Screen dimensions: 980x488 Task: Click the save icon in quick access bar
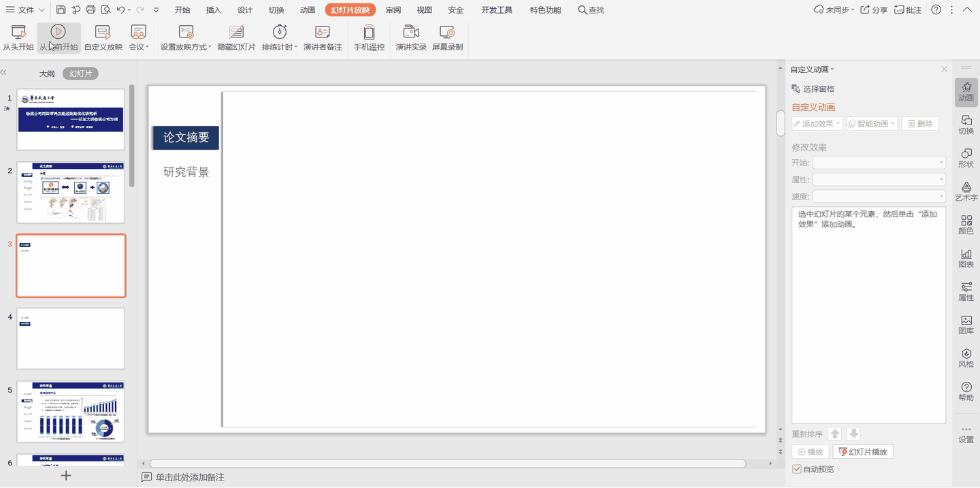(61, 10)
